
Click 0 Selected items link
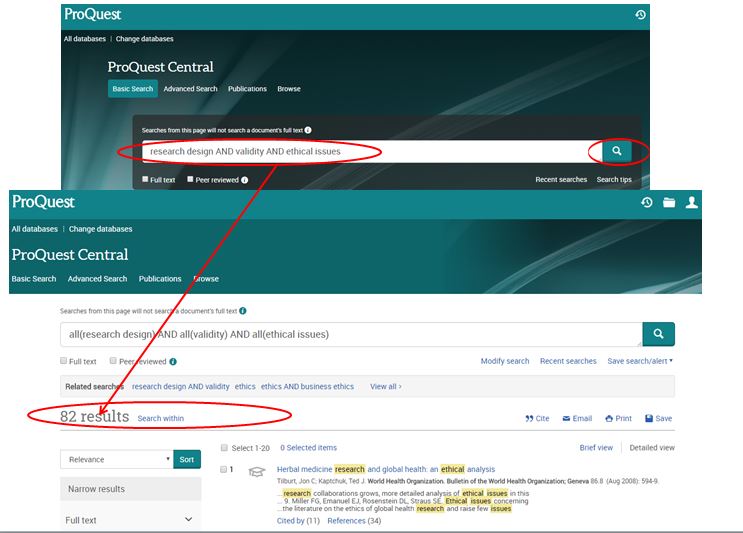[308, 448]
